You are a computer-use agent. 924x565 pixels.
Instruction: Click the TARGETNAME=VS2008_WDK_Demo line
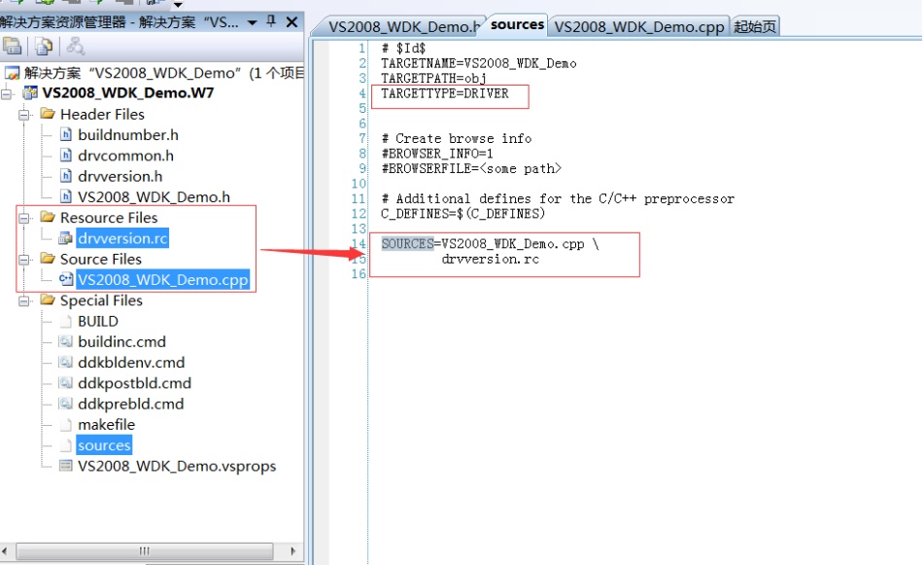coord(478,63)
